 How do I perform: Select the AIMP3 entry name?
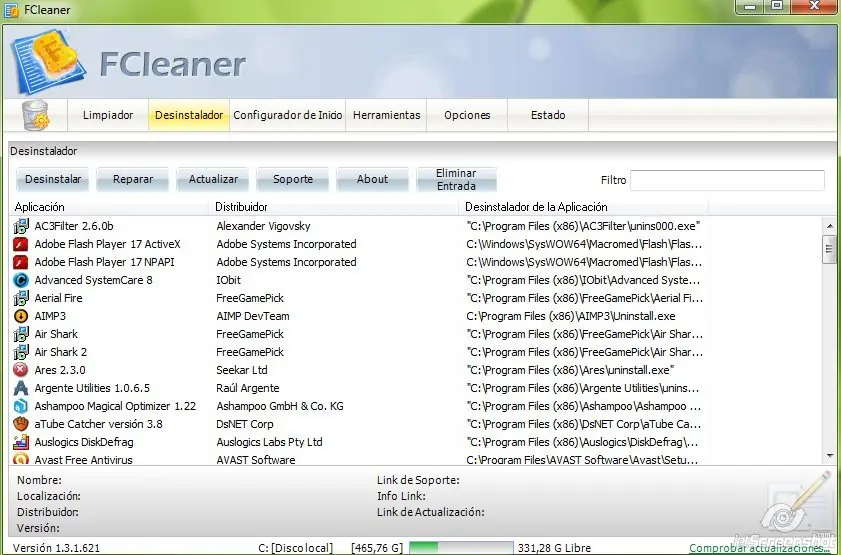point(50,316)
